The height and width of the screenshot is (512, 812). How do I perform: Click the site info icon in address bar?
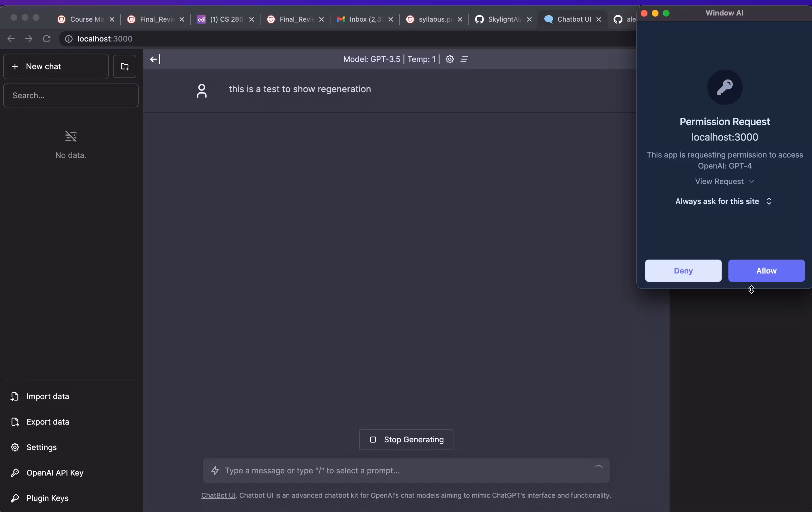click(69, 38)
